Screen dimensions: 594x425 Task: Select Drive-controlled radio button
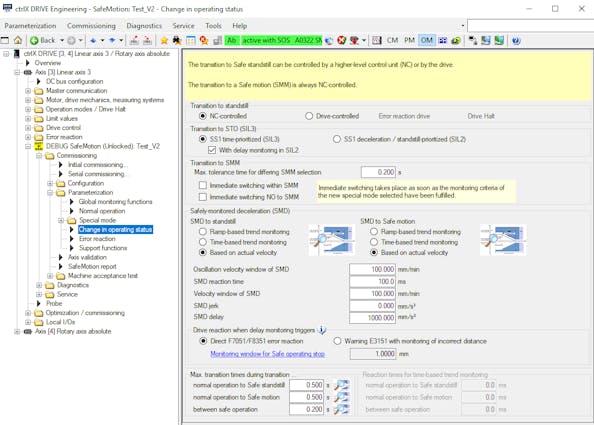click(x=309, y=116)
